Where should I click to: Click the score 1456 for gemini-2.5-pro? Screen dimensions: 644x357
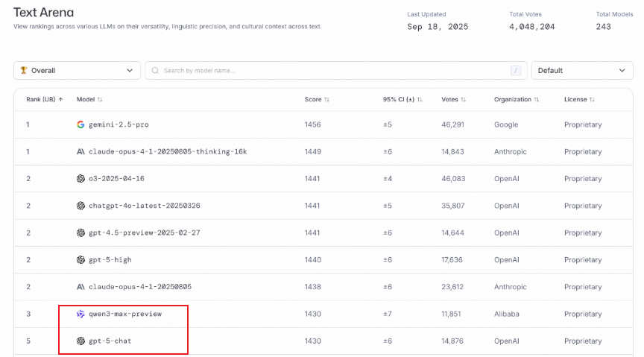click(312, 124)
